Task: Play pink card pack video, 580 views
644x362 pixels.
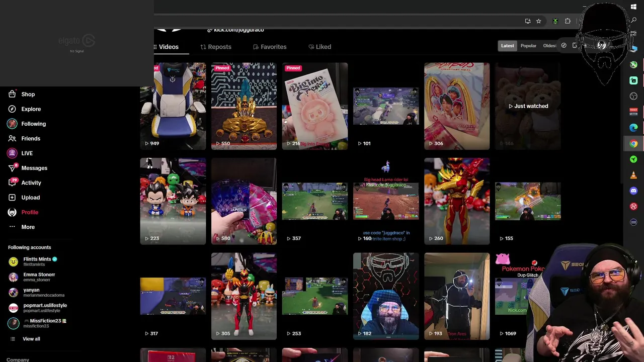Action: pyautogui.click(x=244, y=201)
